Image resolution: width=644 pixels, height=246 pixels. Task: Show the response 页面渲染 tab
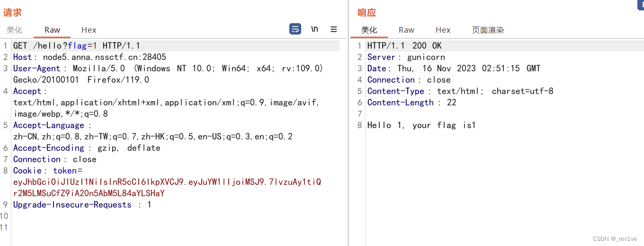tap(488, 30)
